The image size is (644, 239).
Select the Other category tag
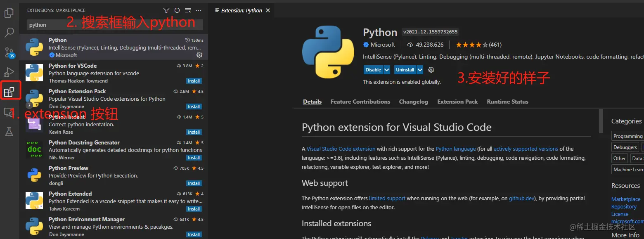pyautogui.click(x=620, y=158)
